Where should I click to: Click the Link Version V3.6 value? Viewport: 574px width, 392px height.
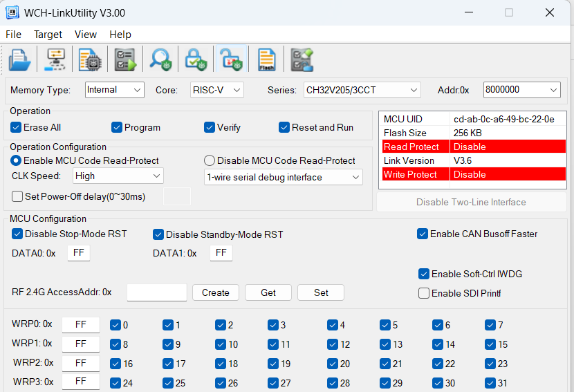click(463, 160)
